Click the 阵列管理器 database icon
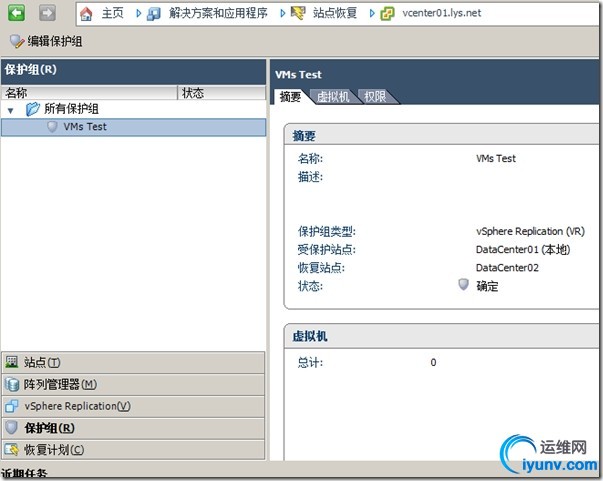This screenshot has height=481, width=603. click(x=12, y=384)
